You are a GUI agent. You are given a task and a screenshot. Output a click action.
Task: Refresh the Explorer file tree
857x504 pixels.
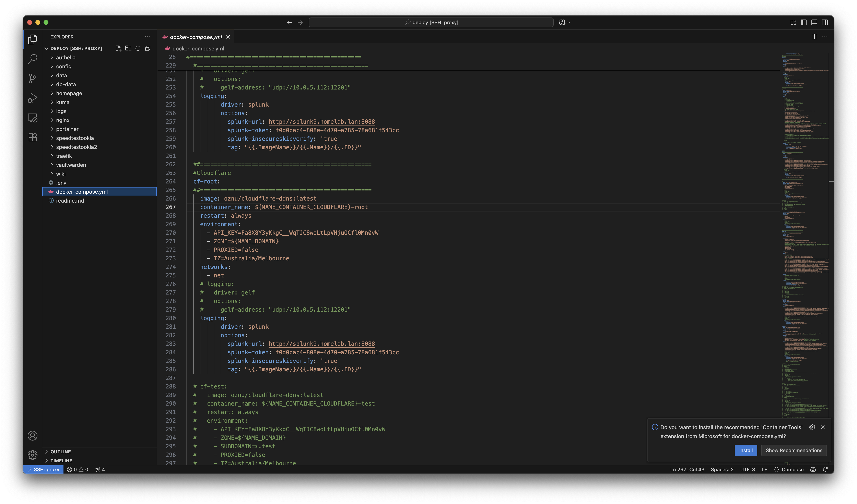[x=138, y=48]
